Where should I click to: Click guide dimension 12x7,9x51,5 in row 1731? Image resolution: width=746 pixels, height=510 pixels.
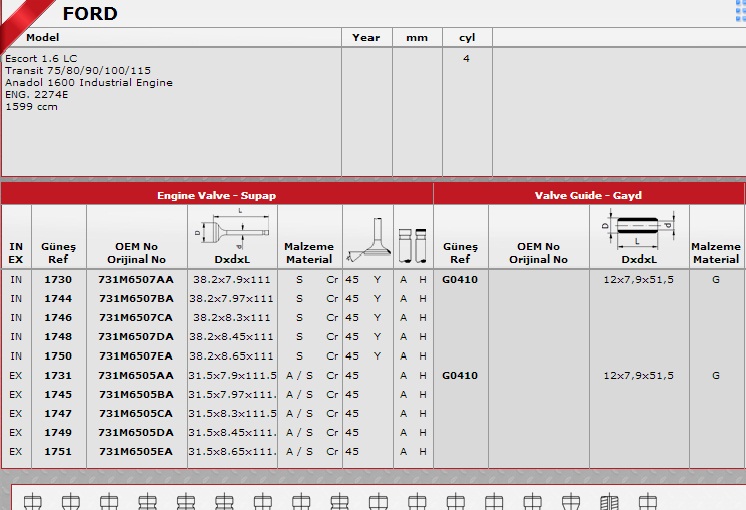[638, 376]
